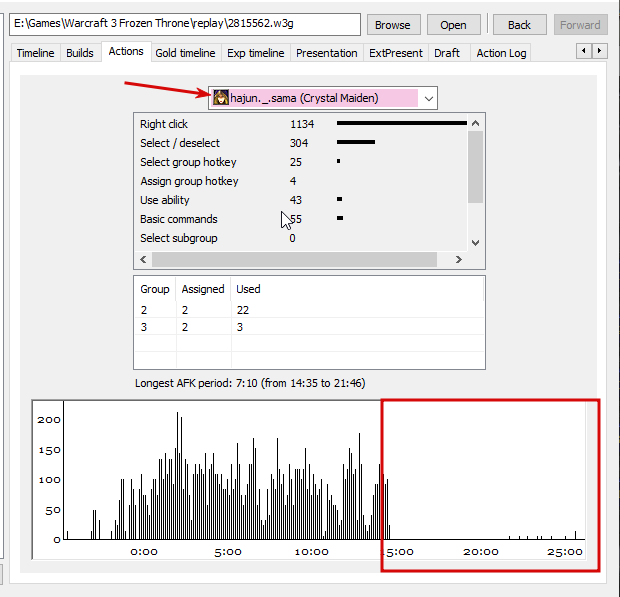Select the Assign group hotkey row
This screenshot has height=597, width=620.
(301, 181)
